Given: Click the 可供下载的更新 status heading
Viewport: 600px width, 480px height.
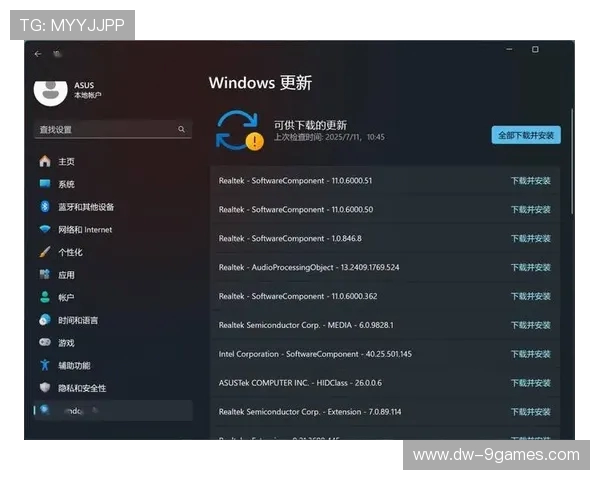Looking at the screenshot, I should 310,125.
